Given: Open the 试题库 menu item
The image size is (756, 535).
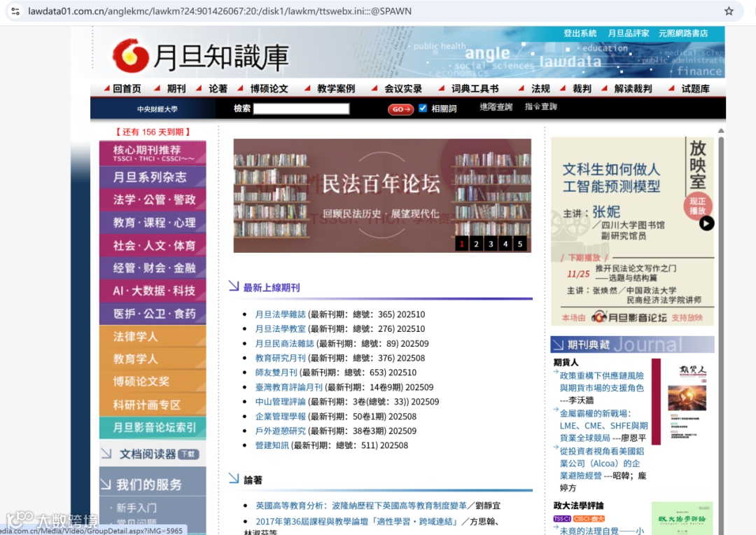Looking at the screenshot, I should (x=695, y=89).
